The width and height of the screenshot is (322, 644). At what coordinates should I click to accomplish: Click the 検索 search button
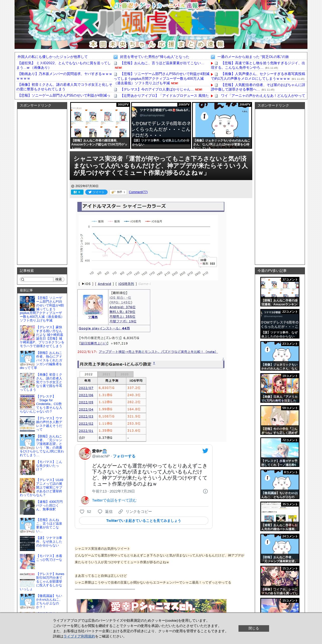point(59,279)
